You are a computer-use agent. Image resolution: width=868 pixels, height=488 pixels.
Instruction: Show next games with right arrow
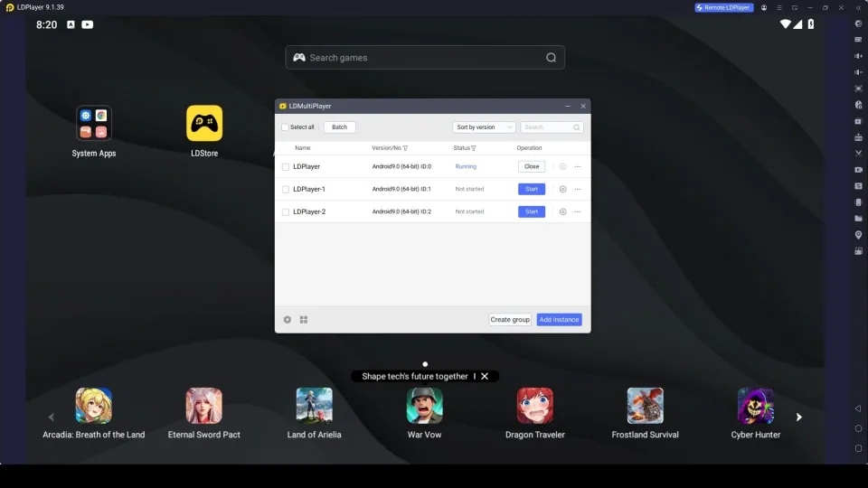coord(798,418)
